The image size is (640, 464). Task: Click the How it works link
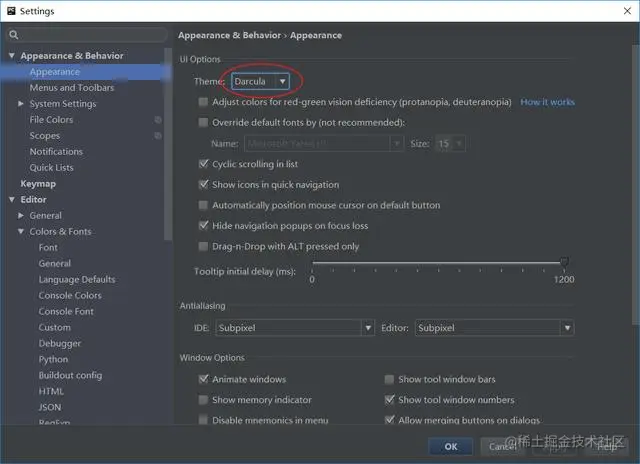(547, 102)
